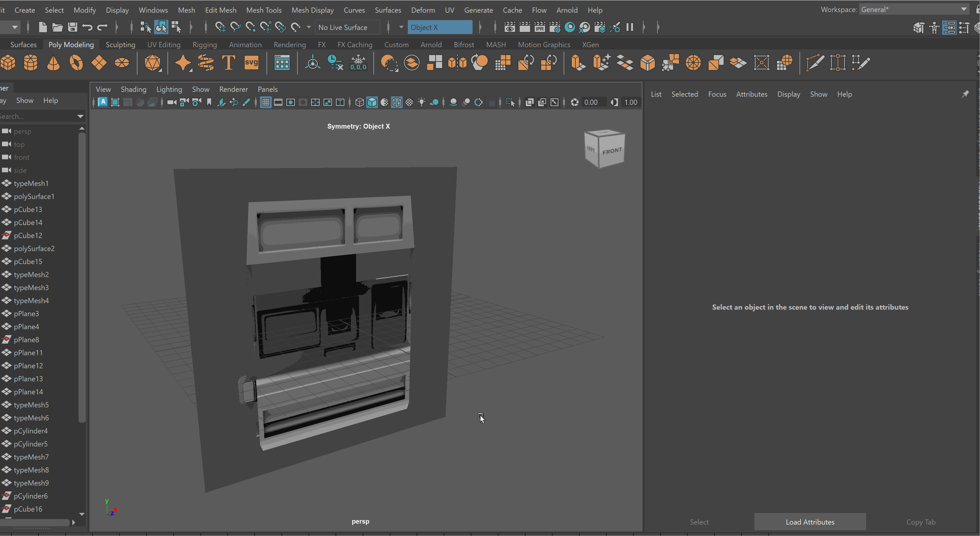980x536 pixels.
Task: Click the Multi-Cut knife tool icon
Action: pos(814,63)
